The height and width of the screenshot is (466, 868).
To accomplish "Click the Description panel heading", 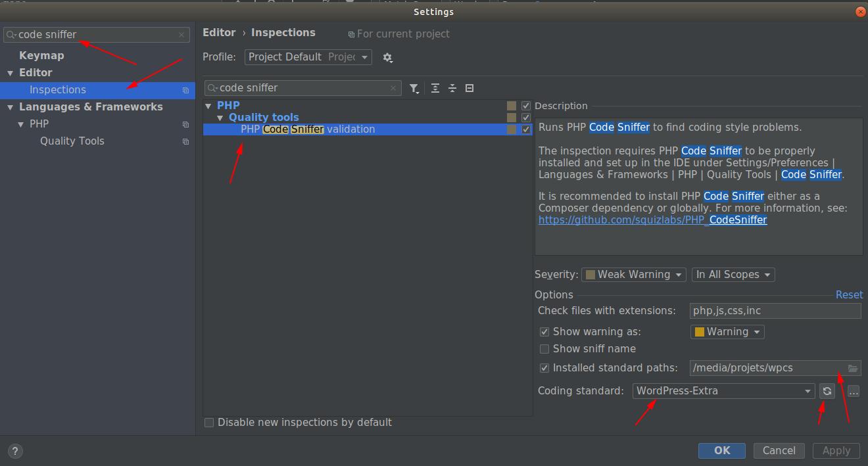I will pos(561,106).
